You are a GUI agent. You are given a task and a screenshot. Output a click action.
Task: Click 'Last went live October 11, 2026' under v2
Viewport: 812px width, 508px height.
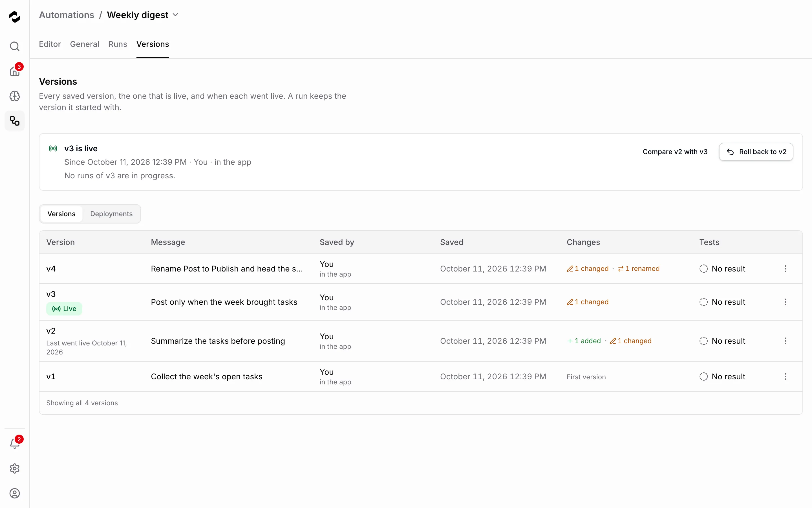[87, 347]
